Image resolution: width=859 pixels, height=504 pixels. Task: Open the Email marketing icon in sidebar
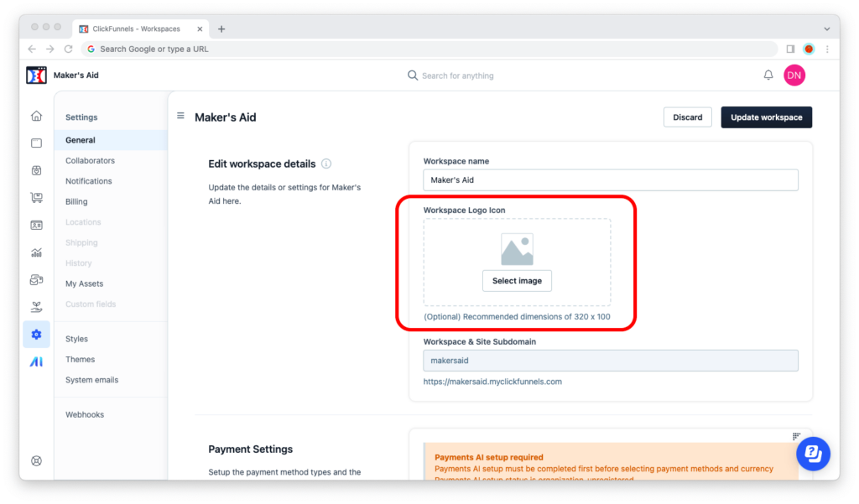pos(36,280)
